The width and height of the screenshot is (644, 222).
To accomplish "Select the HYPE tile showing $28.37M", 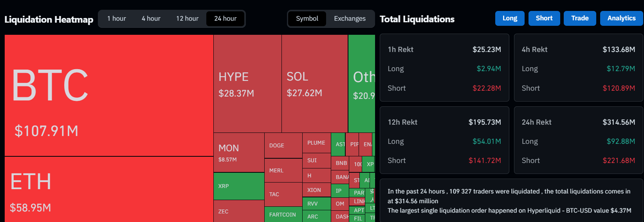I will (247, 84).
